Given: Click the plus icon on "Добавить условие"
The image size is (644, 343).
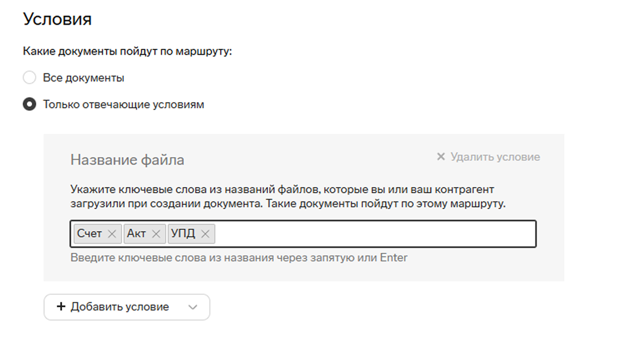Looking at the screenshot, I should click(61, 307).
